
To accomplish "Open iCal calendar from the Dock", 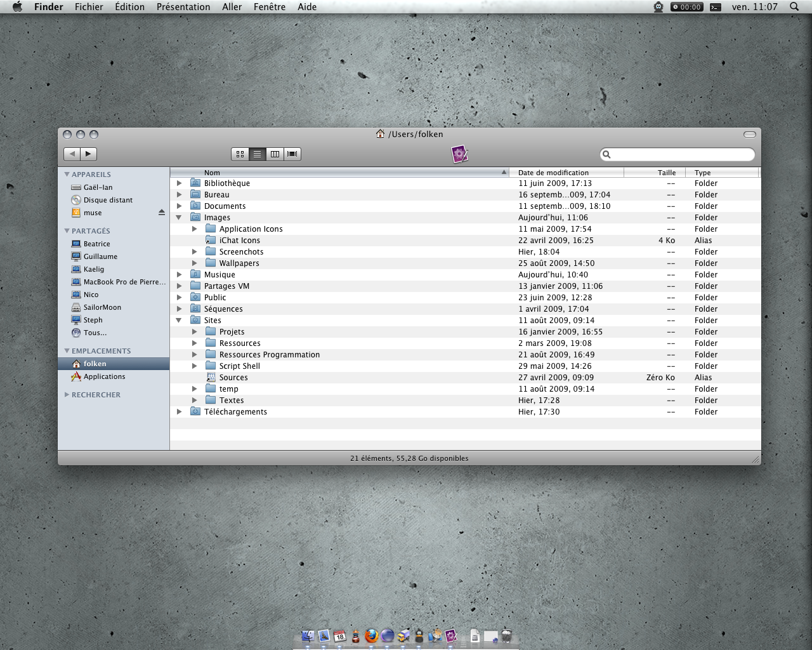I will (340, 635).
